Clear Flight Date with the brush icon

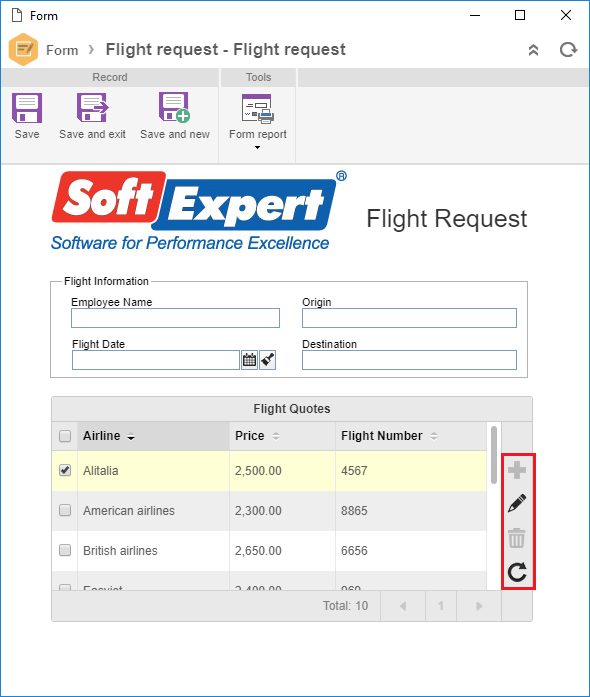(268, 360)
